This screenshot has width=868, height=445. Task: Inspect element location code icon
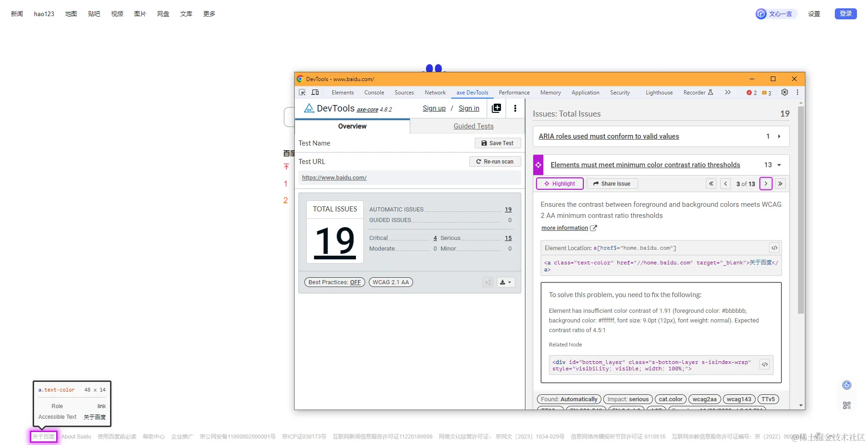coord(775,248)
